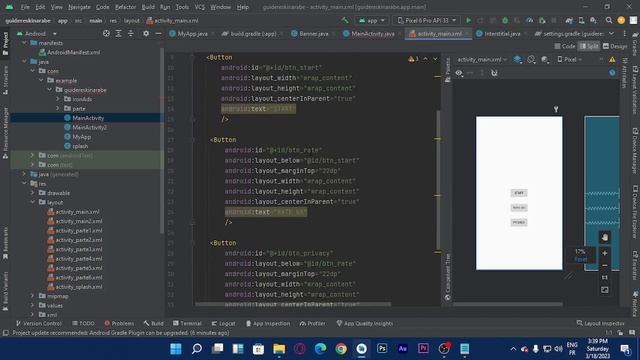Click the Chrome icon in the taskbar
This screenshot has width=640, height=360.
tap(341, 349)
